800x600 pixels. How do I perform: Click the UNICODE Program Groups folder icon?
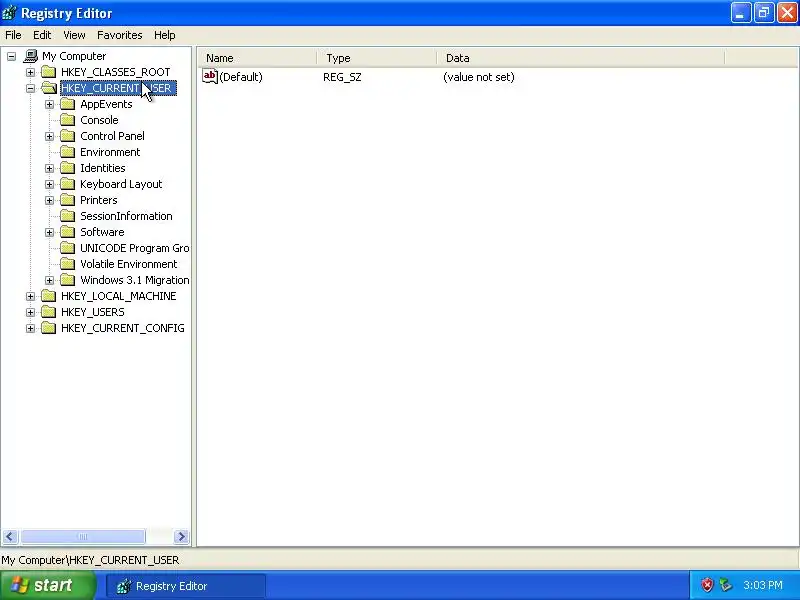(x=67, y=248)
